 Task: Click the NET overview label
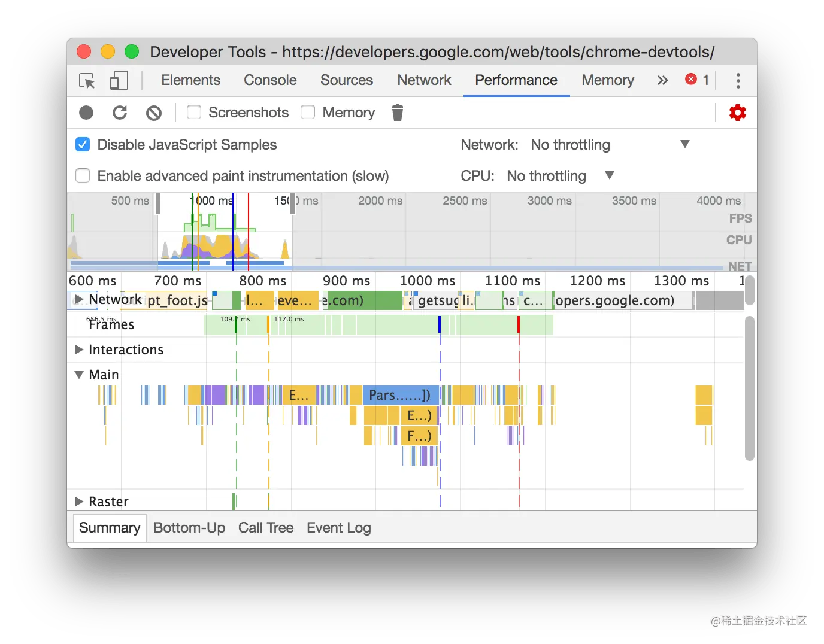740,266
